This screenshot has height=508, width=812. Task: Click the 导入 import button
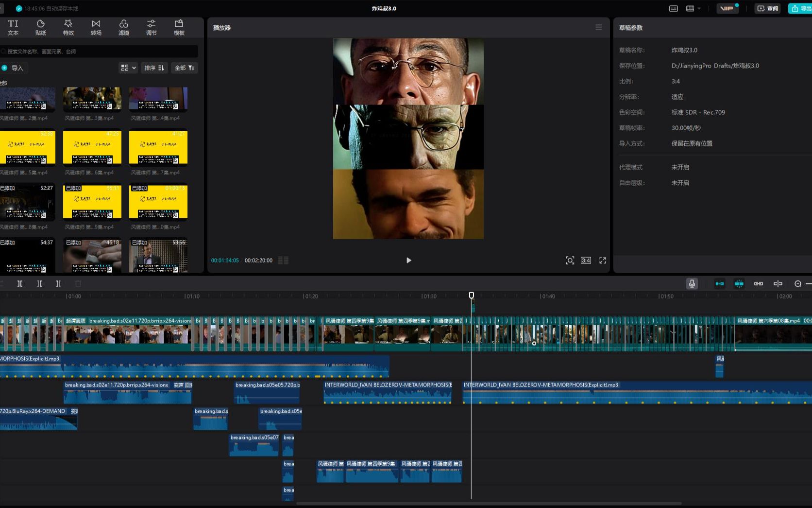coord(13,68)
